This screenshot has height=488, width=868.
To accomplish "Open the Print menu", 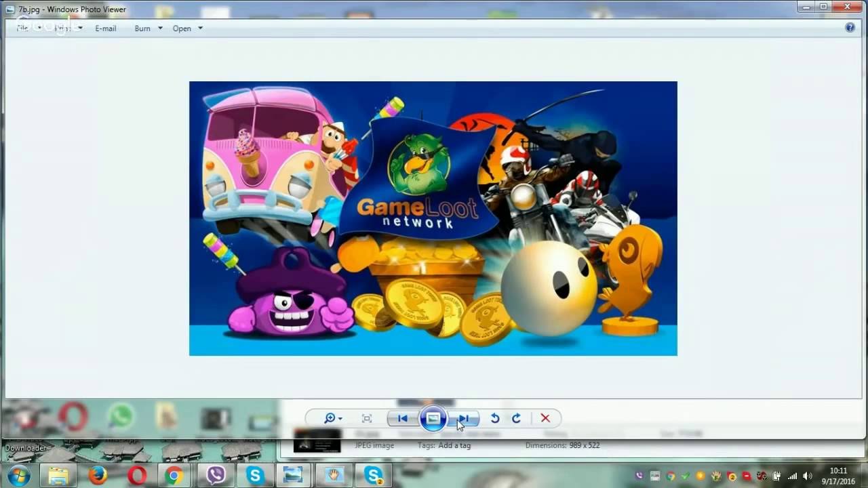I will tap(68, 28).
